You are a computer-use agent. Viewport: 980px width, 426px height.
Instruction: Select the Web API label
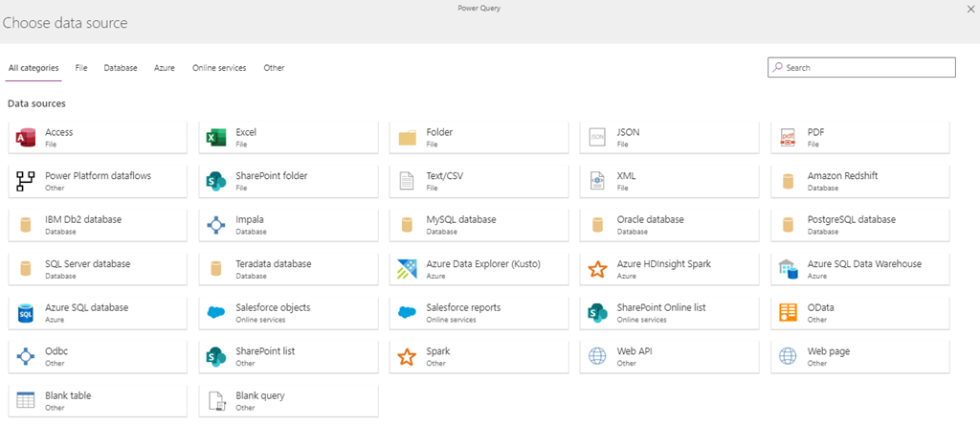click(x=635, y=351)
